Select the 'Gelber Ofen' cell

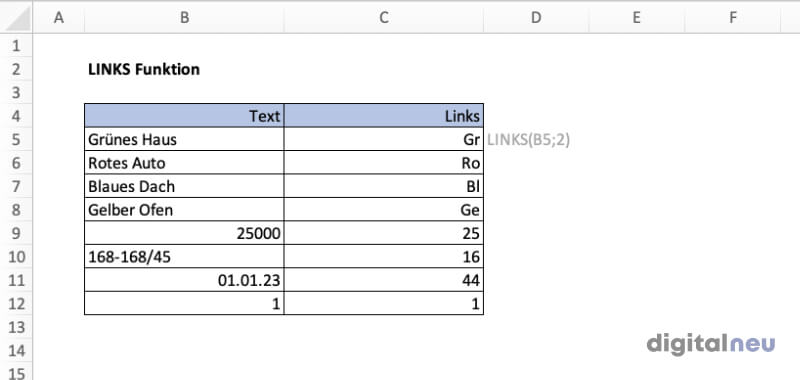184,210
